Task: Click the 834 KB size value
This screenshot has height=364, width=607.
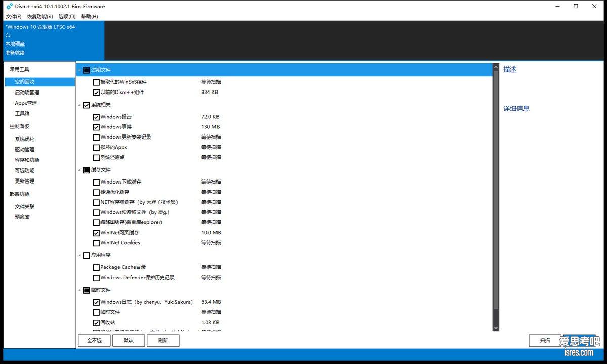Action: click(x=210, y=93)
